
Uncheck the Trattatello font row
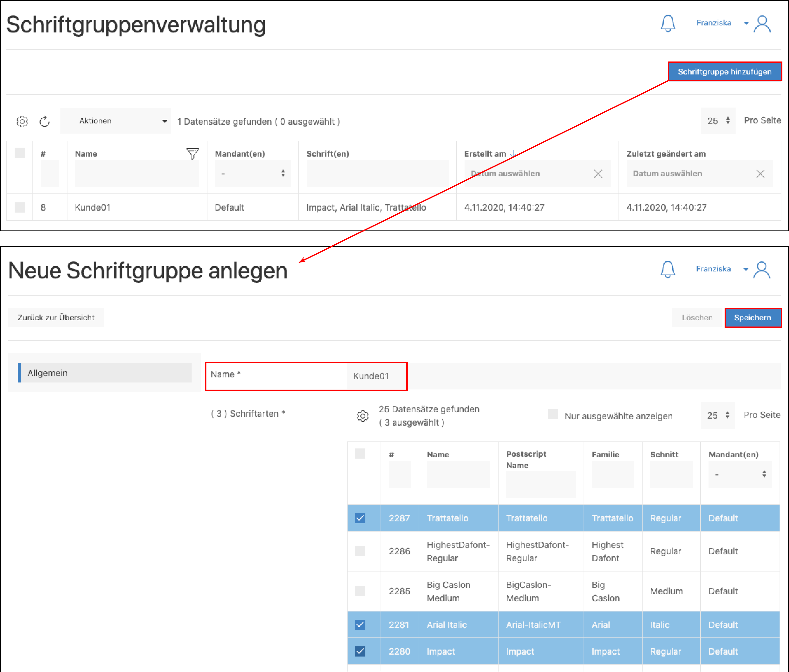point(360,518)
